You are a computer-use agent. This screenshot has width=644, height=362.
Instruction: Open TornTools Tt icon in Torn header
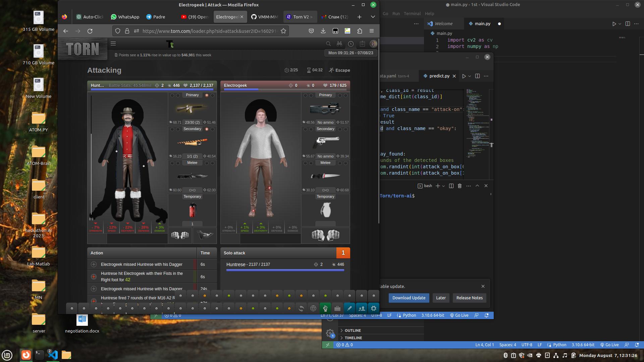pyautogui.click(x=170, y=44)
